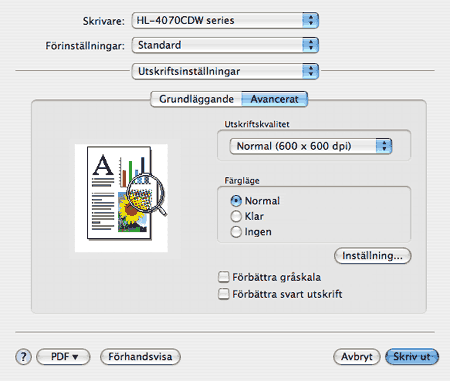This screenshot has height=381, width=450.
Task: Select the Normal color mode radio button
Action: pyautogui.click(x=236, y=201)
